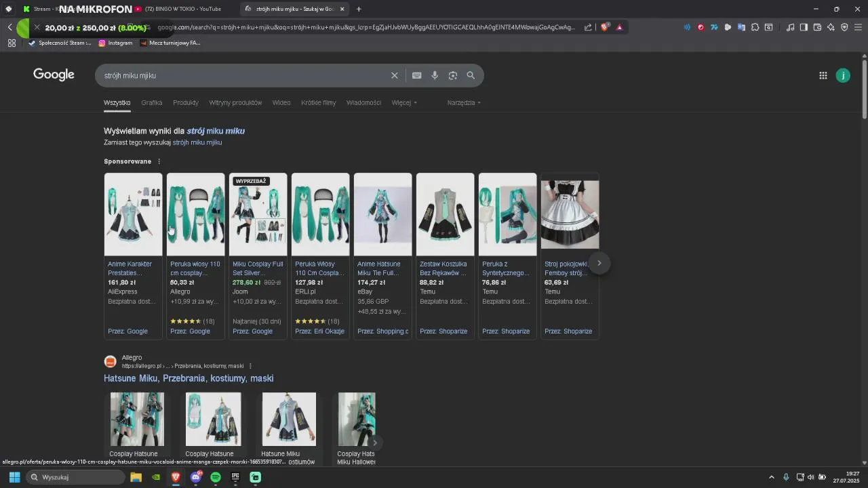
Task: Go back with the browser arrow
Action: 10,27
